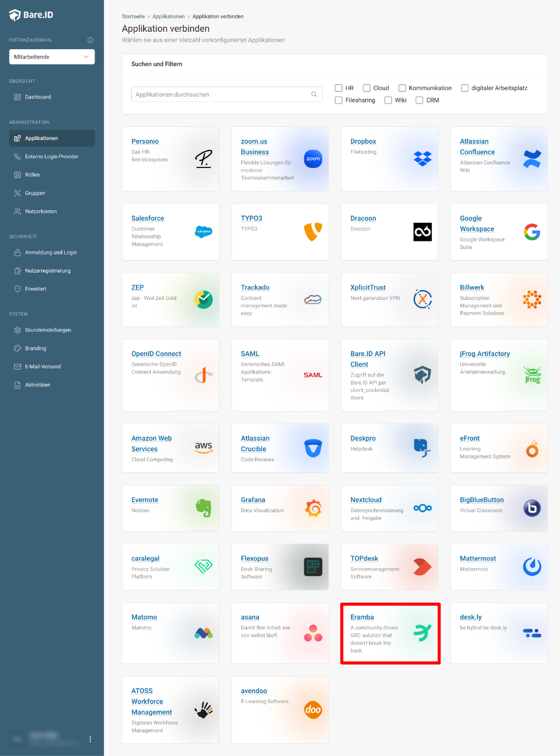Open the Gruppen section
The width and height of the screenshot is (560, 756).
[x=52, y=193]
